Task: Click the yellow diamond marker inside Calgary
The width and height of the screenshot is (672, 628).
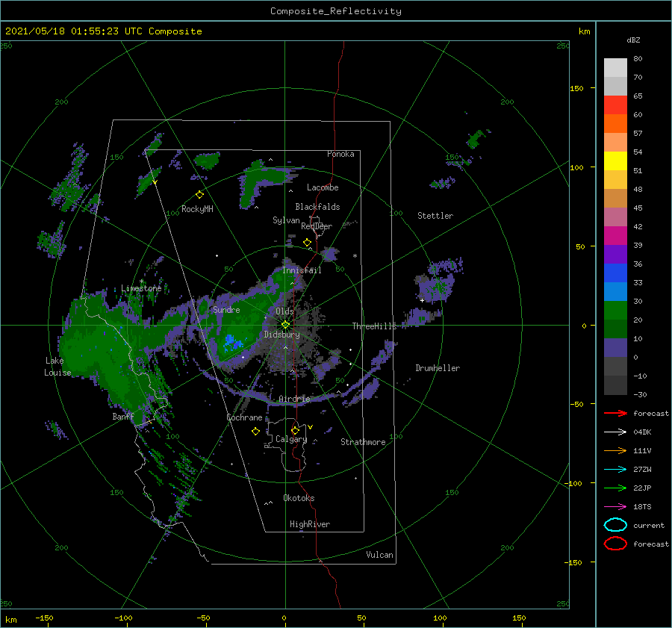Action: point(295,430)
